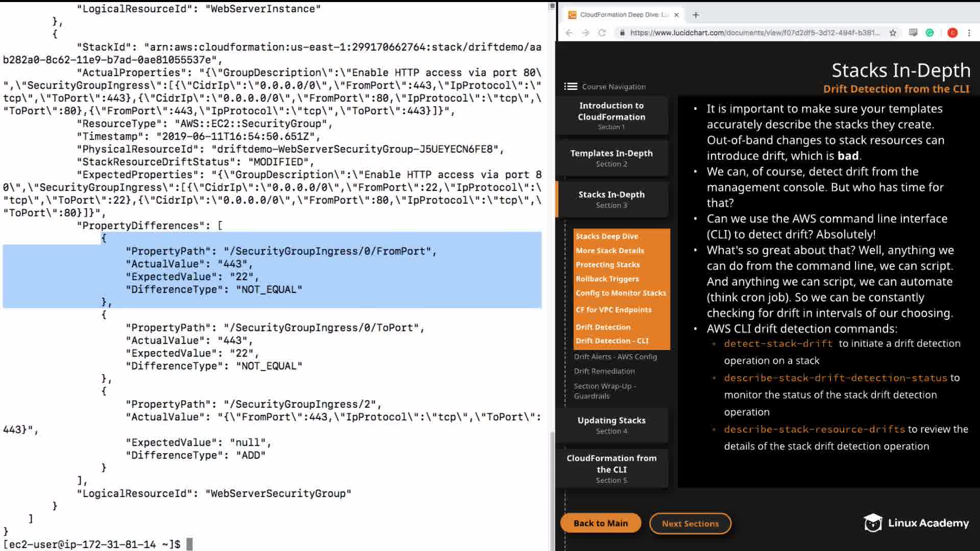Click the Next Sections button
The height and width of the screenshot is (551, 980).
tap(690, 523)
